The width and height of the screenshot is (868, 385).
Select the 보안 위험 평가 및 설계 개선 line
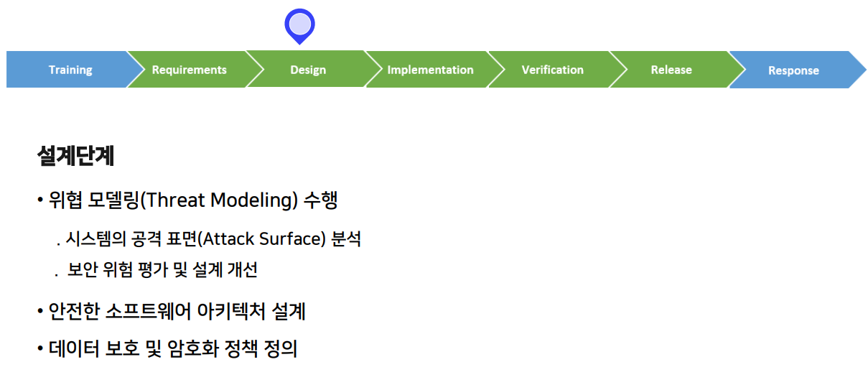tap(162, 270)
